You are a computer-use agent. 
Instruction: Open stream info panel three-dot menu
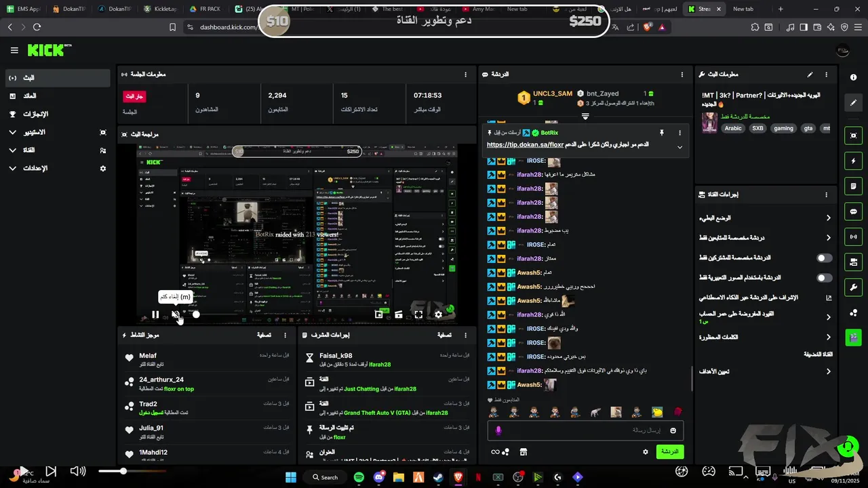[826, 75]
